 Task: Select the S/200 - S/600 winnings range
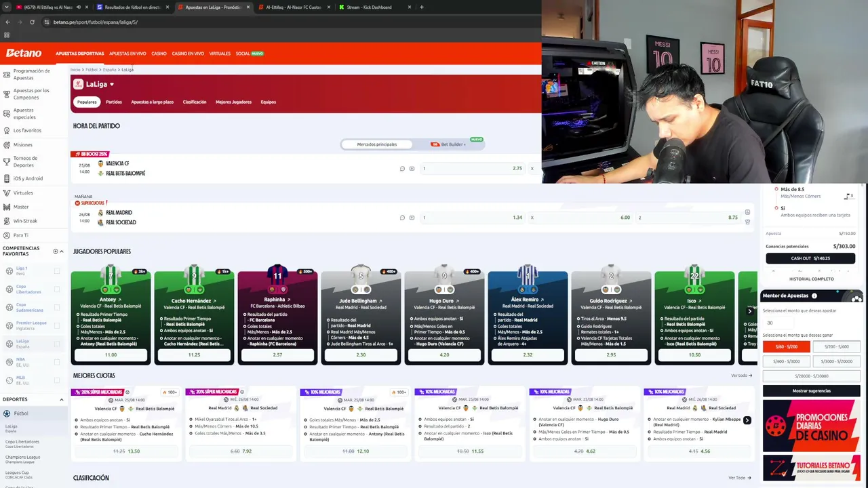pyautogui.click(x=836, y=347)
